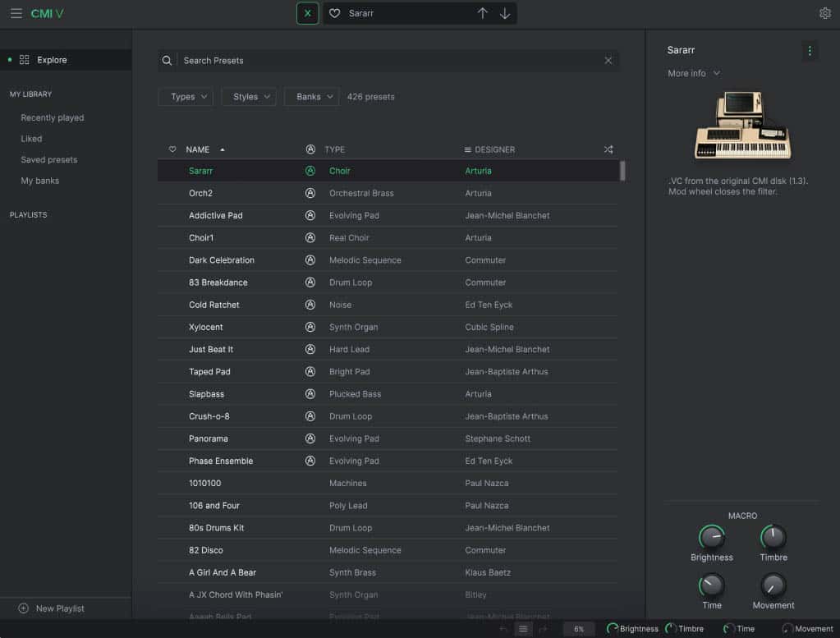Load previous preset with up arrow
840x638 pixels.
(x=483, y=13)
